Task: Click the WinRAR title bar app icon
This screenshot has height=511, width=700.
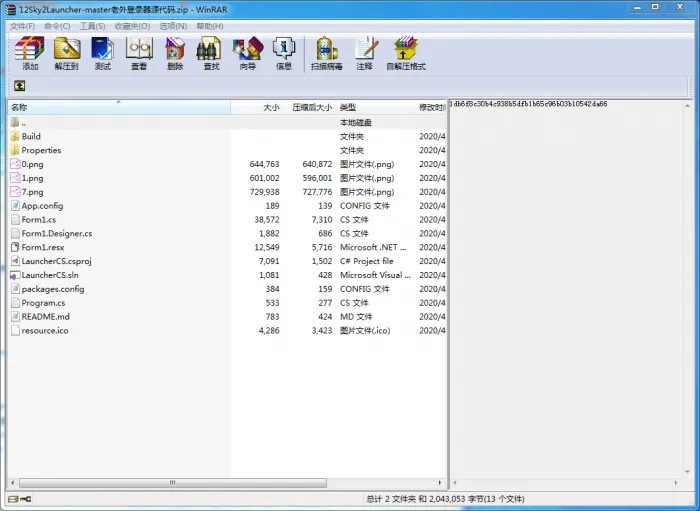Action: pos(11,9)
